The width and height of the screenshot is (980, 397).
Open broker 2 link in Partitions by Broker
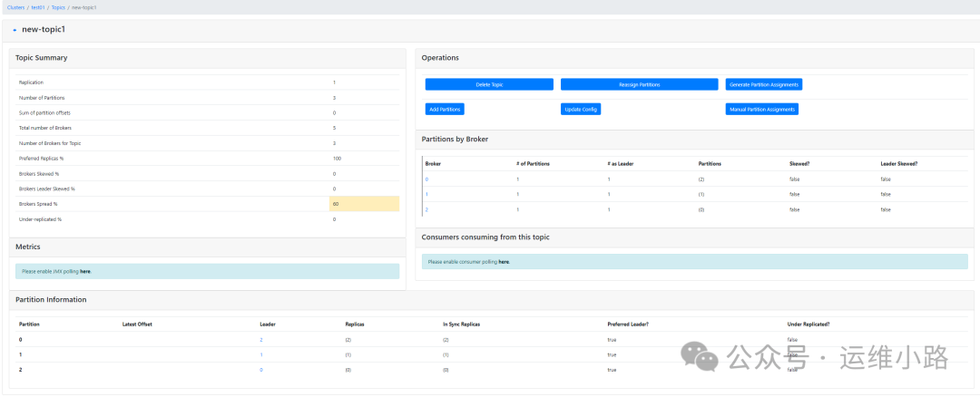click(426, 209)
